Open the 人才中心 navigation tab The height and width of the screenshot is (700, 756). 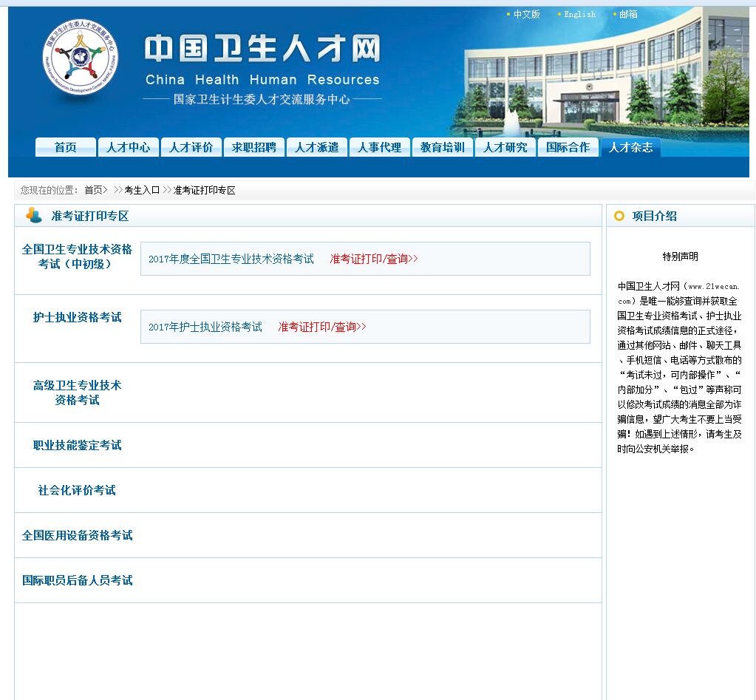point(129,147)
